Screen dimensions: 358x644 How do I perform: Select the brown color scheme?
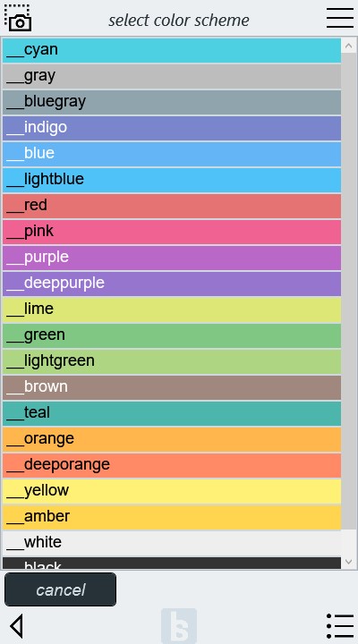(x=172, y=387)
